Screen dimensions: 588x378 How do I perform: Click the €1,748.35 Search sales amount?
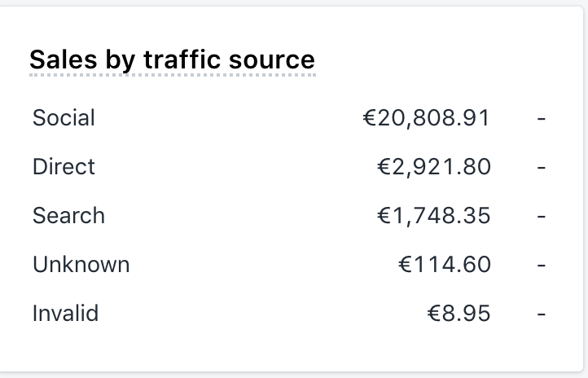433,216
